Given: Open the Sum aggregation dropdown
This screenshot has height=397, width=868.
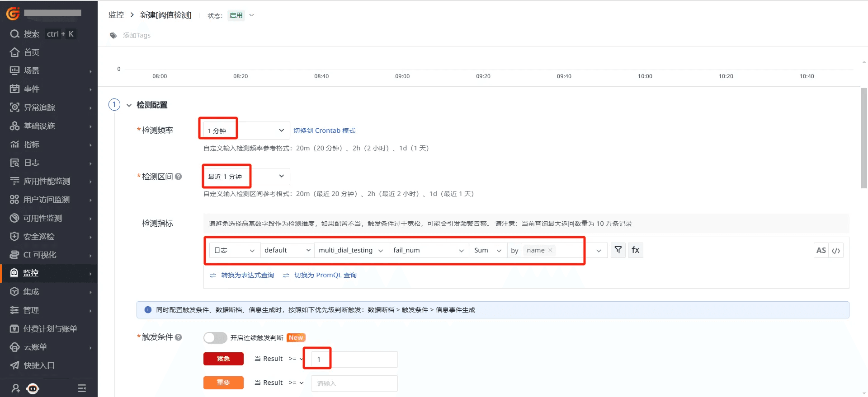Looking at the screenshot, I should click(487, 250).
